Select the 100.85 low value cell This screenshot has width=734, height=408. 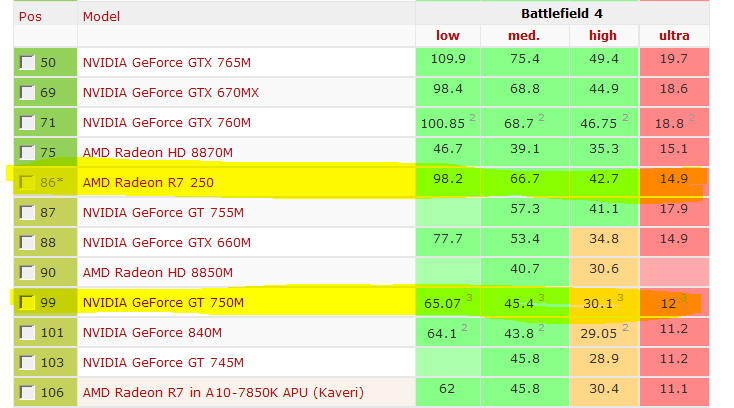point(448,122)
